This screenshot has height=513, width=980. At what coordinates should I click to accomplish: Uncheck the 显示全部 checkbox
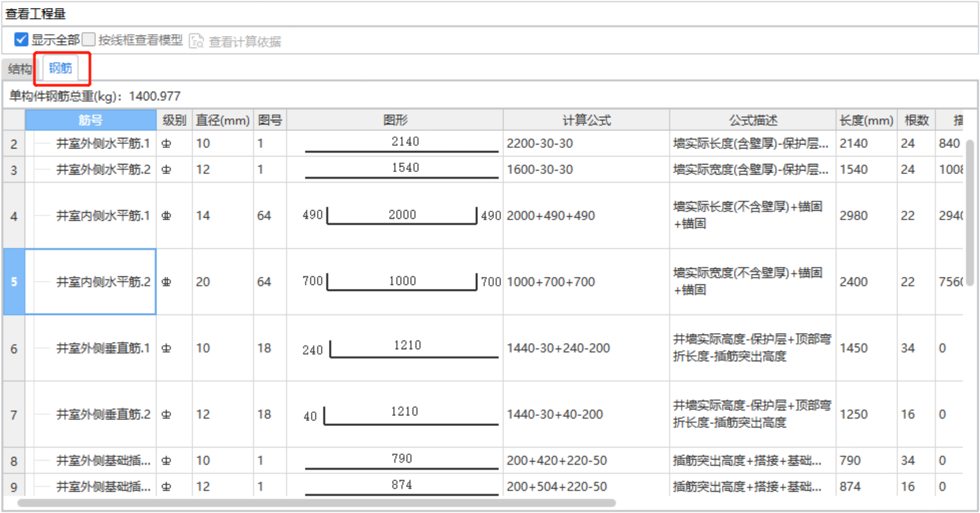click(x=21, y=40)
